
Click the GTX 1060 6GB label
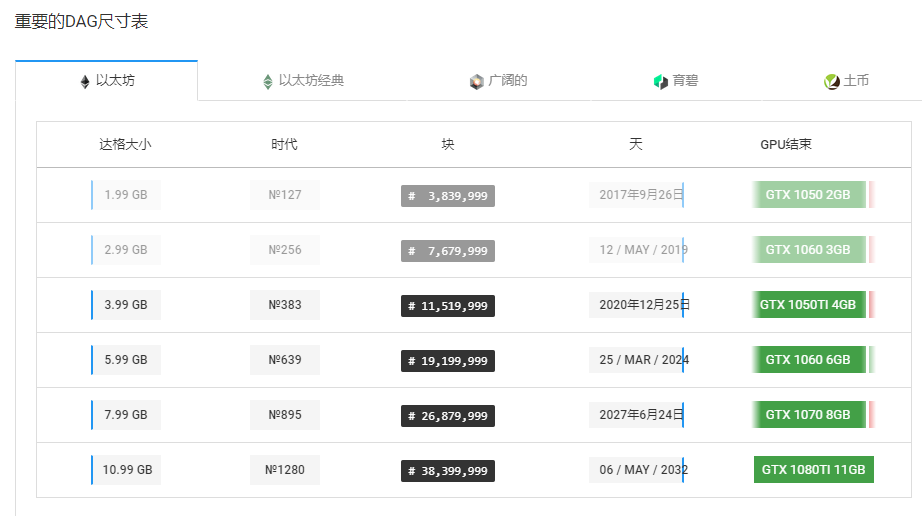click(x=808, y=360)
